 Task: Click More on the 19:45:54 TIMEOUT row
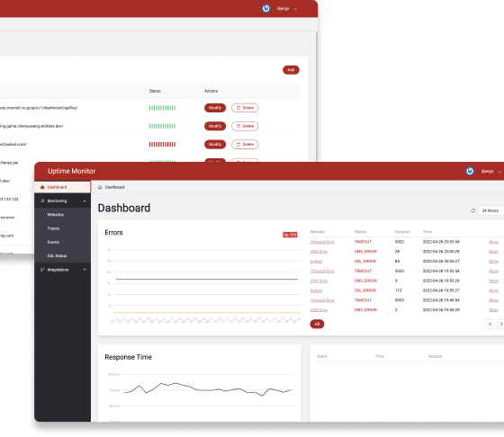[493, 300]
